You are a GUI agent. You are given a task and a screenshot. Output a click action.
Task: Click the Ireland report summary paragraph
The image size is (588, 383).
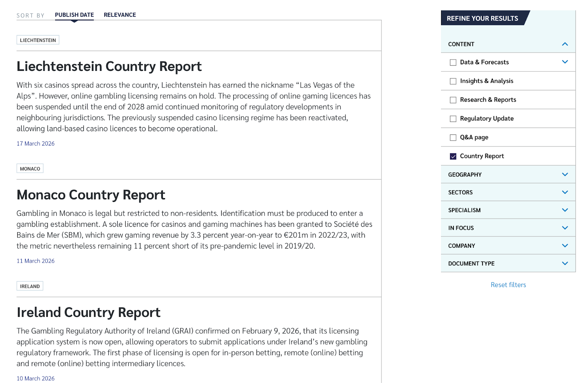tap(192, 347)
